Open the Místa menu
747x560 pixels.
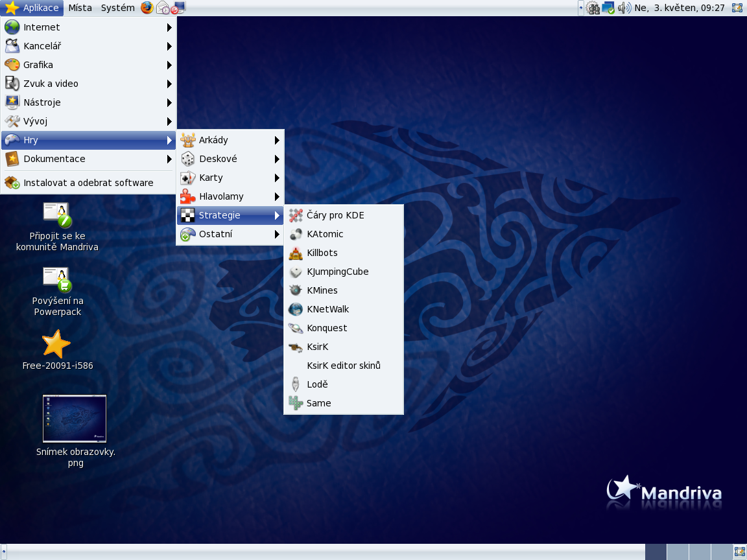pyautogui.click(x=80, y=8)
